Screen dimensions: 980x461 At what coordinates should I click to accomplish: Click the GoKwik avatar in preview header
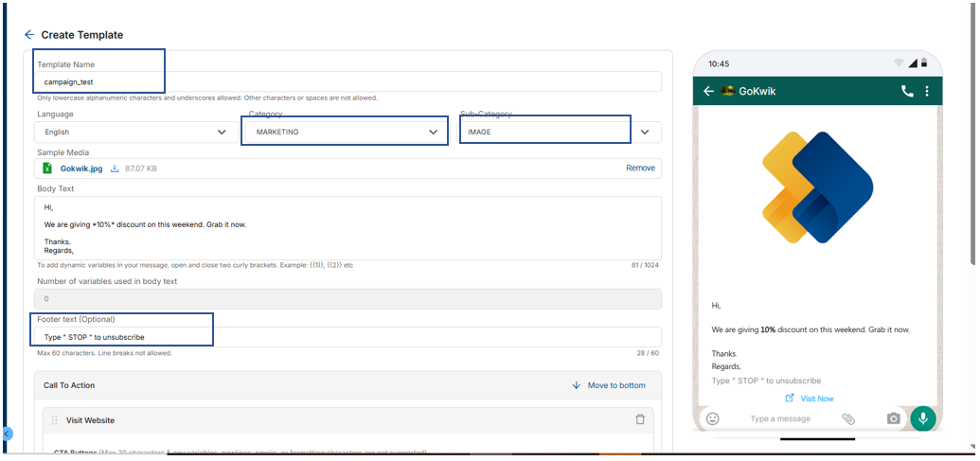pyautogui.click(x=727, y=91)
